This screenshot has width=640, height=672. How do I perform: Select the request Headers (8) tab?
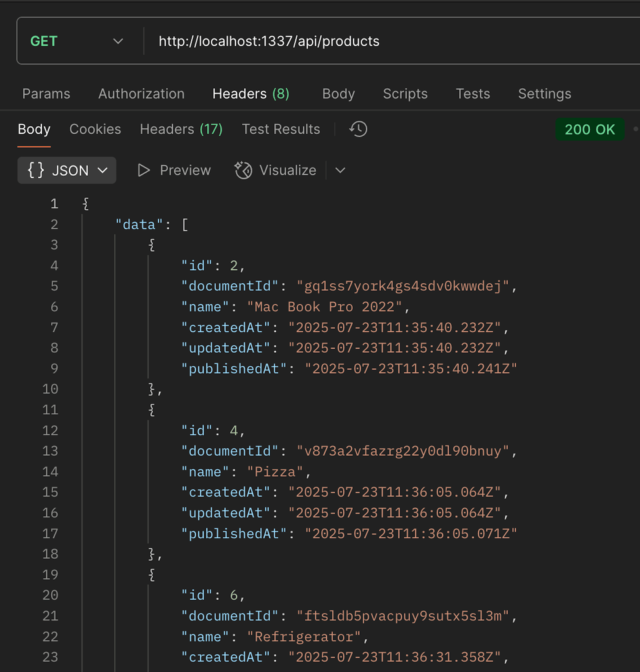point(251,94)
